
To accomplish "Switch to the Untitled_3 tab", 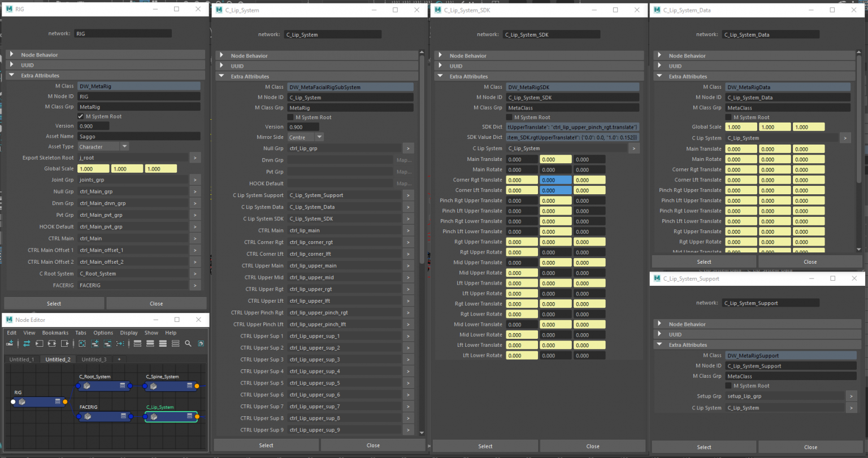I will pos(94,360).
